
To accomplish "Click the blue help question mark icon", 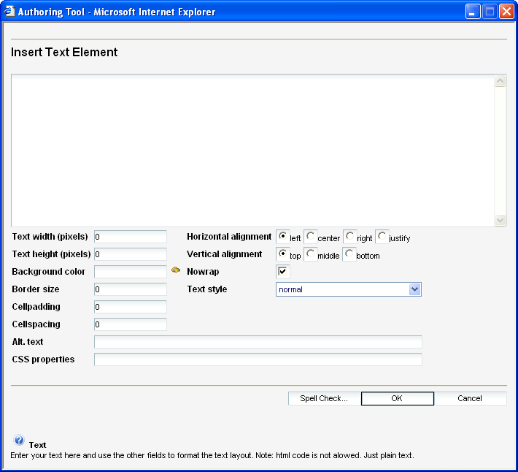I will (x=19, y=440).
